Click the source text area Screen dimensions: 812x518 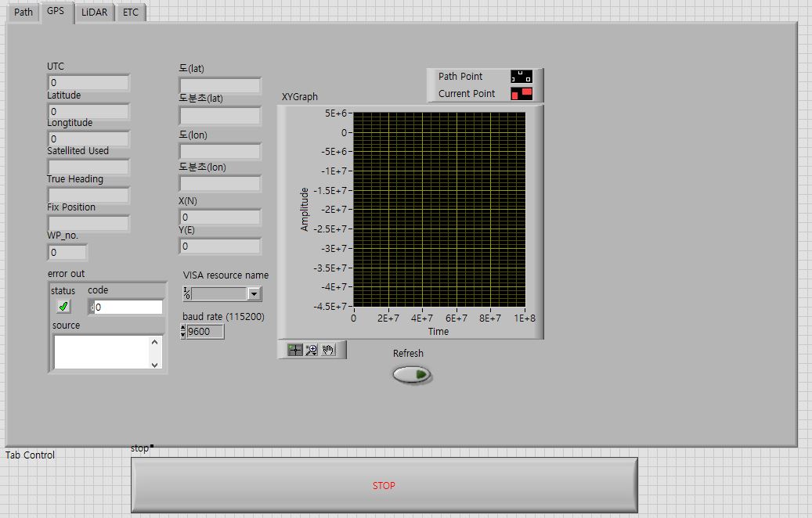pyautogui.click(x=102, y=352)
